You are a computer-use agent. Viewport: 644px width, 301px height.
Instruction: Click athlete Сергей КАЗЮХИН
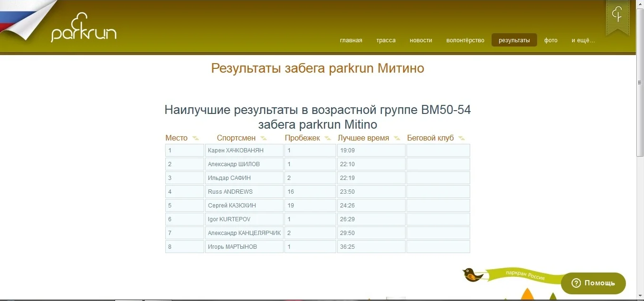coord(232,206)
